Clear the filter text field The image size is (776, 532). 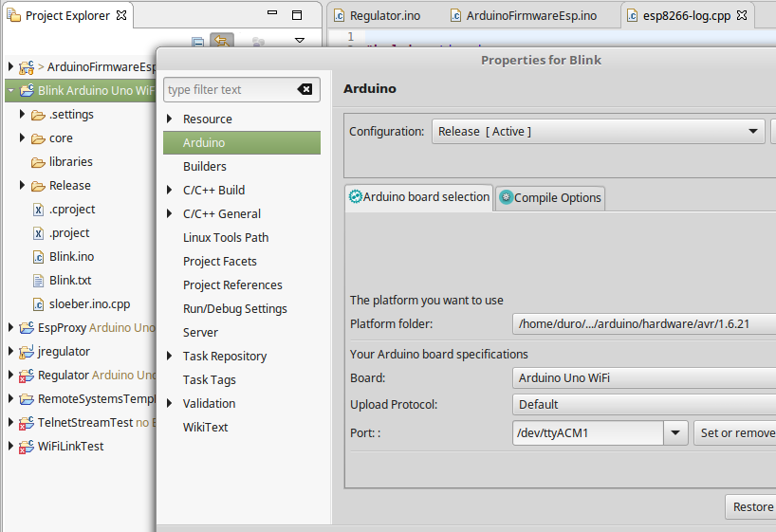pos(305,89)
